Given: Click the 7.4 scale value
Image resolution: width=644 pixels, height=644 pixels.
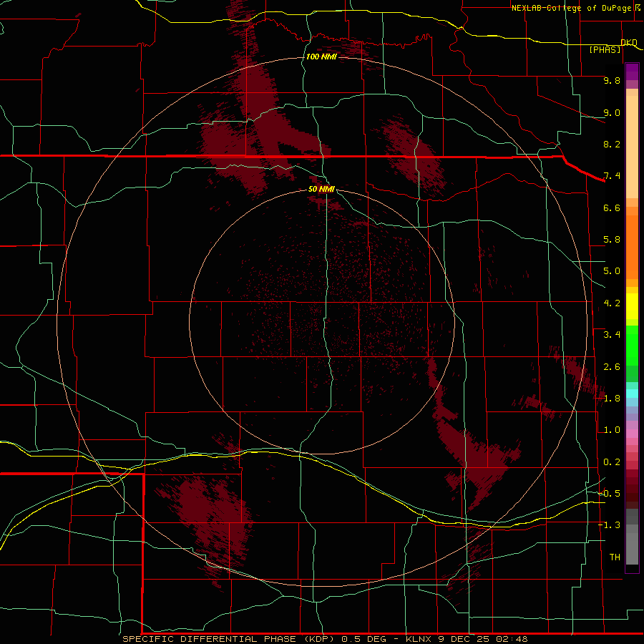Looking at the screenshot, I should 612,176.
